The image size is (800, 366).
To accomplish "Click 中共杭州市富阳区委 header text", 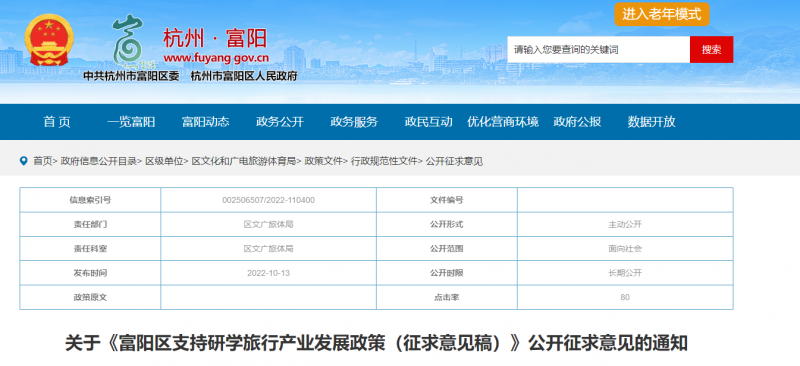I will pyautogui.click(x=132, y=76).
